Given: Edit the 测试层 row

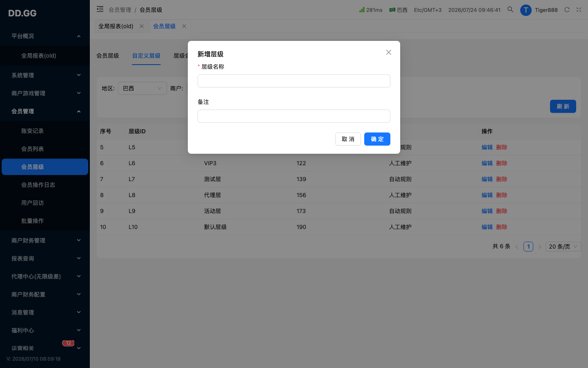Looking at the screenshot, I should point(487,179).
